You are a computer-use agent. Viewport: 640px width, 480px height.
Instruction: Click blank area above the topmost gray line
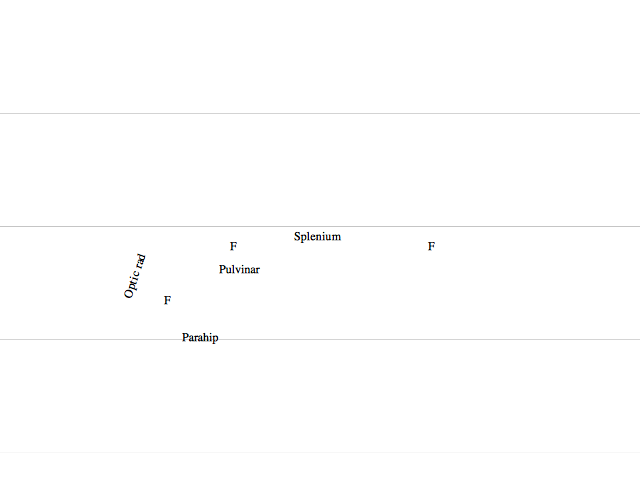pos(320,56)
